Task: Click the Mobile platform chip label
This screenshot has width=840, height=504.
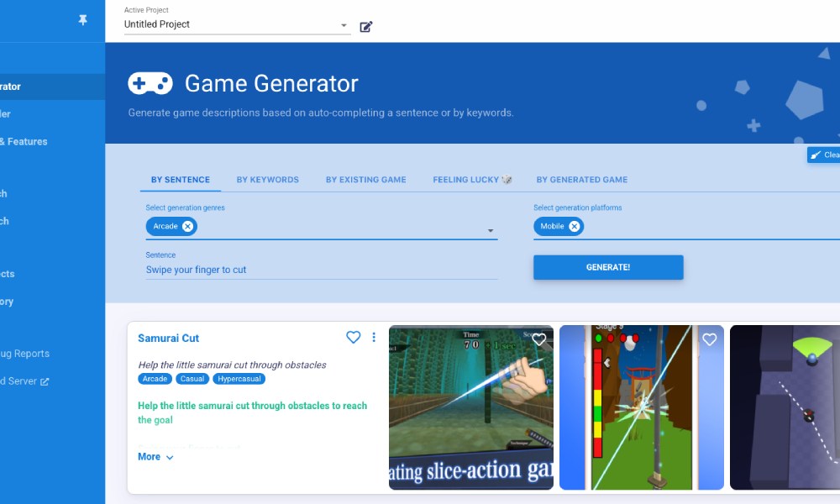Action: point(552,227)
